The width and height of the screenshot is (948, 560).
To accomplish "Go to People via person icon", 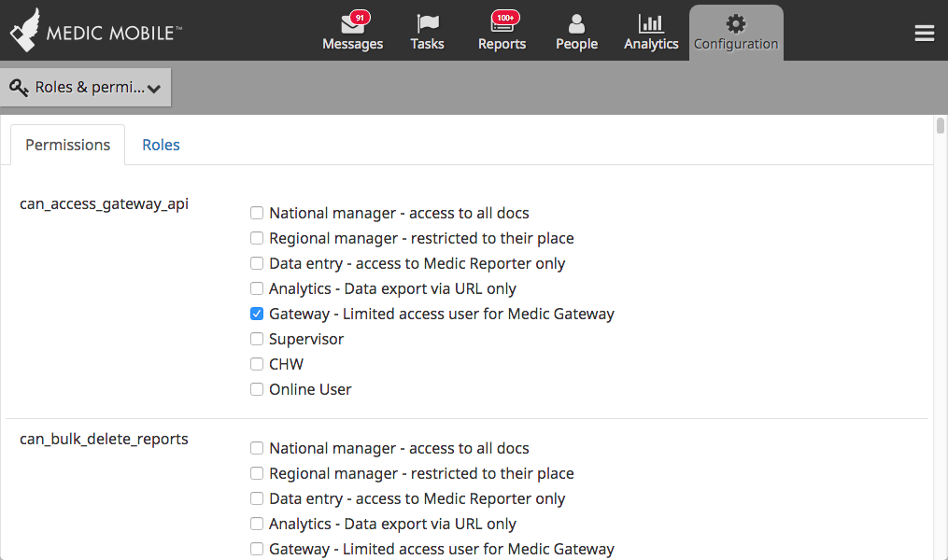I will [x=577, y=24].
